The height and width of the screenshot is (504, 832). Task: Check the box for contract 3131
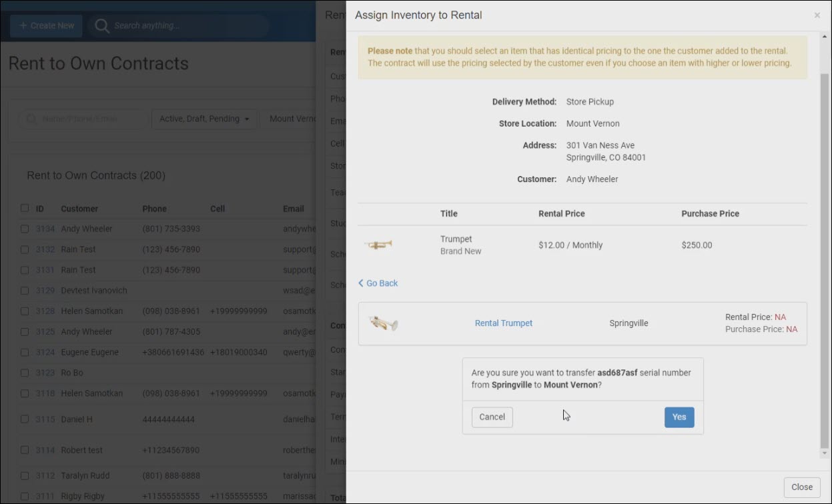[25, 270]
